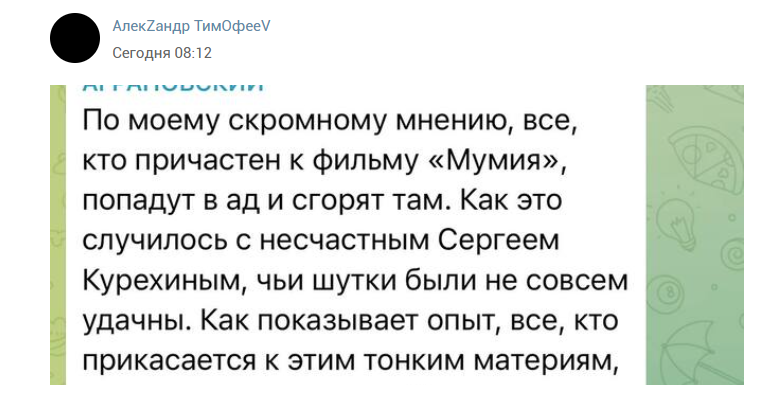Open the post timestamp Сегодня 08:12
Screen dimensions: 784x404
tap(162, 52)
